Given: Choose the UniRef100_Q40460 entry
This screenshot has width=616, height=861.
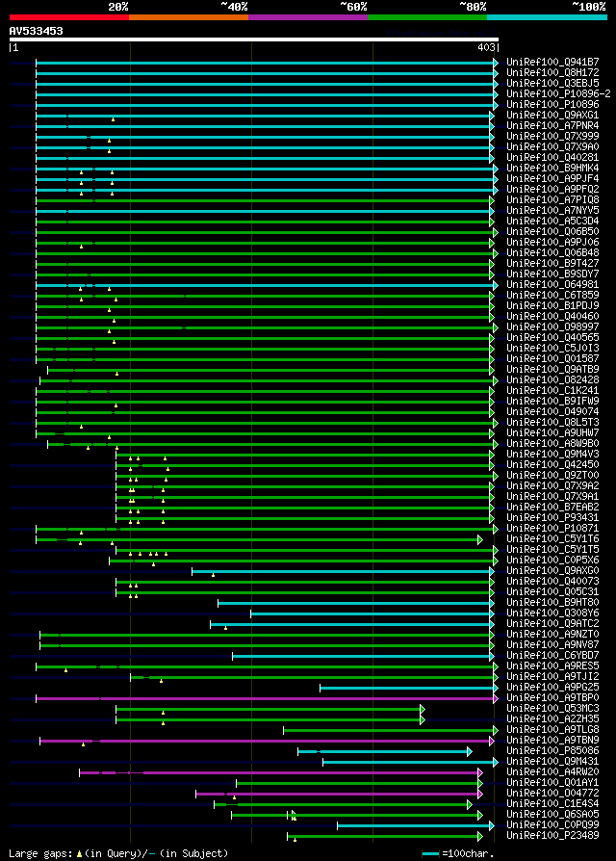Looking at the screenshot, I should (552, 316).
